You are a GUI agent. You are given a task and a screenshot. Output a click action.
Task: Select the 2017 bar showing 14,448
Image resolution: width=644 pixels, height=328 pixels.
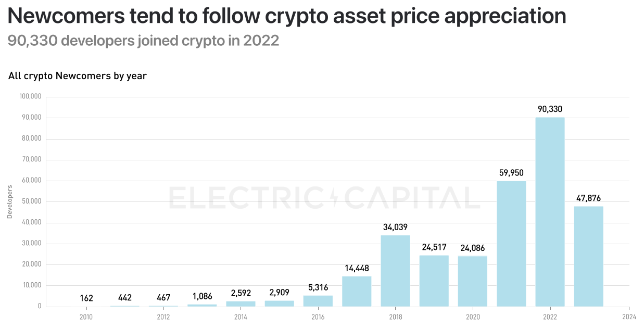[357, 291]
